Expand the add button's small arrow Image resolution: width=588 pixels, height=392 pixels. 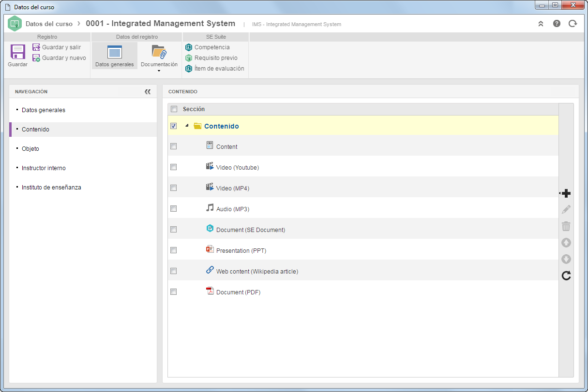[559, 193]
